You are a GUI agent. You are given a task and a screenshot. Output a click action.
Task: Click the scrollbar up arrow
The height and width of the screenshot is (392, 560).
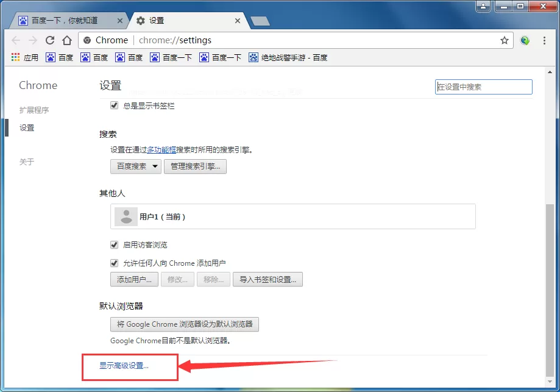(x=550, y=72)
